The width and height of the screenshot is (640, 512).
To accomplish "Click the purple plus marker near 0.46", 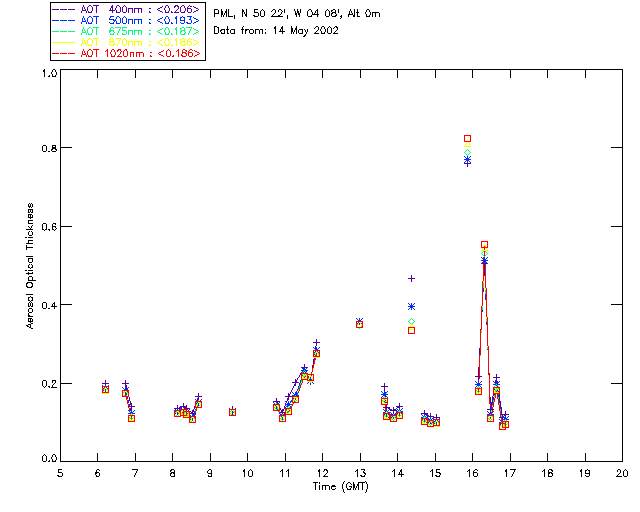I will [x=411, y=278].
